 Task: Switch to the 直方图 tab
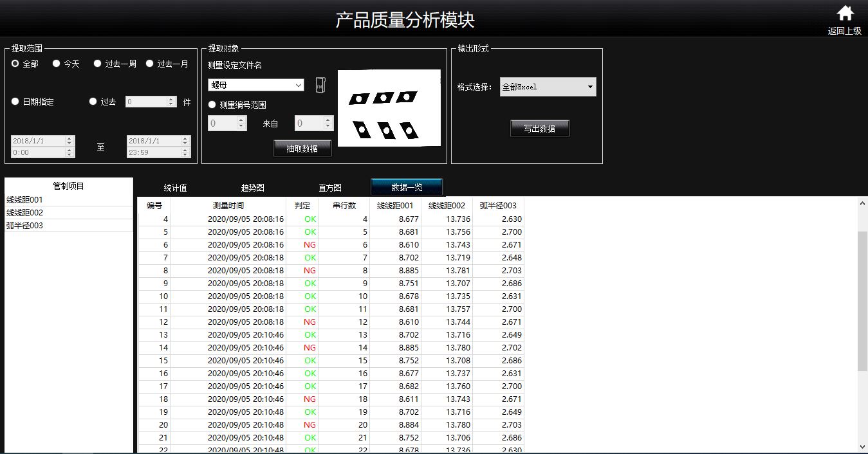click(x=329, y=188)
